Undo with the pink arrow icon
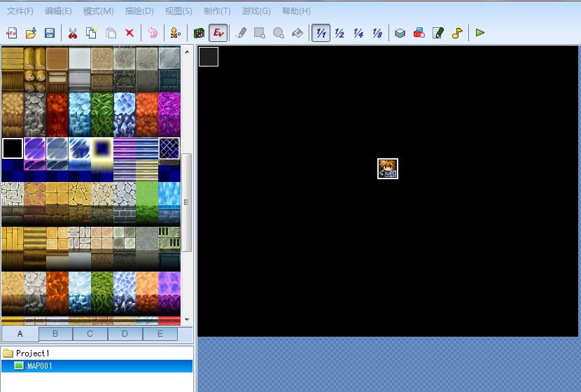This screenshot has height=392, width=581. pos(153,33)
